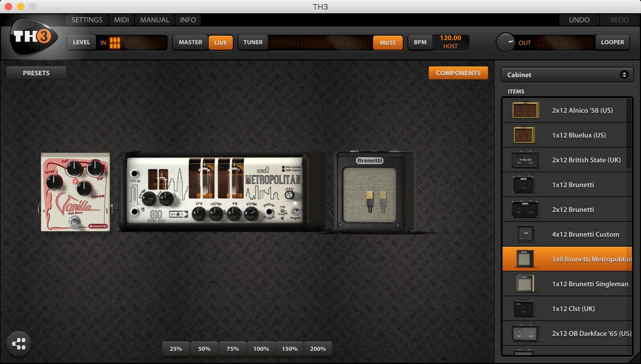
Task: Click the Vanilla pedal Level knob
Action: 54,182
